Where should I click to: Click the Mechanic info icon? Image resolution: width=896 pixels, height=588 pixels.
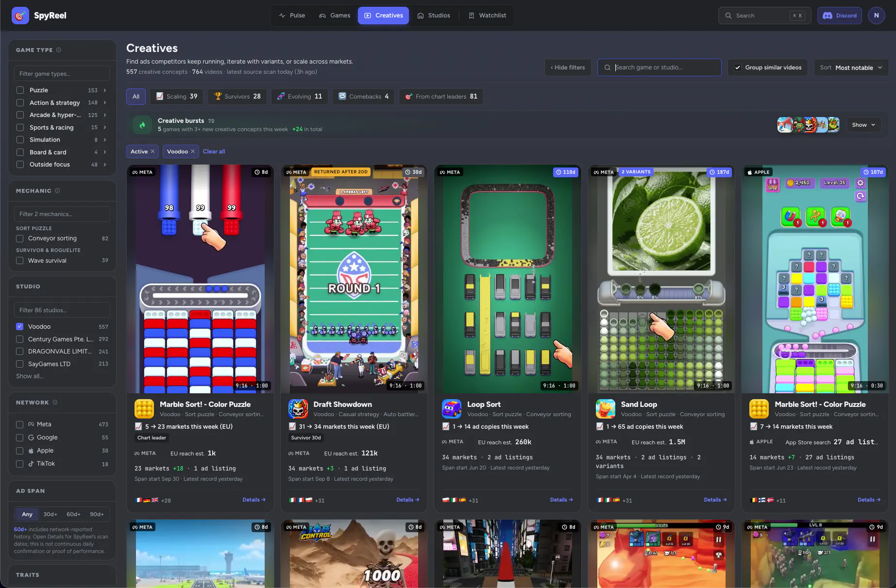tap(57, 191)
